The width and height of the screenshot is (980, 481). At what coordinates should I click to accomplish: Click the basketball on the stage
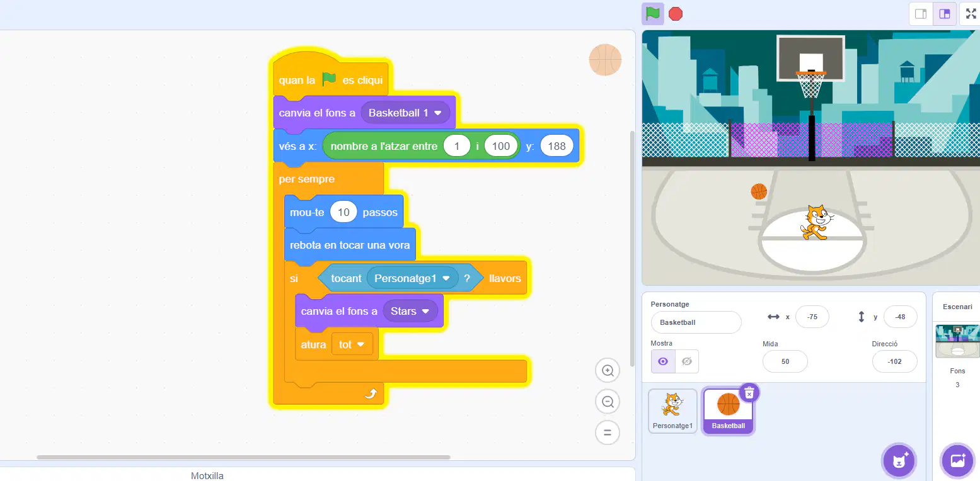759,191
